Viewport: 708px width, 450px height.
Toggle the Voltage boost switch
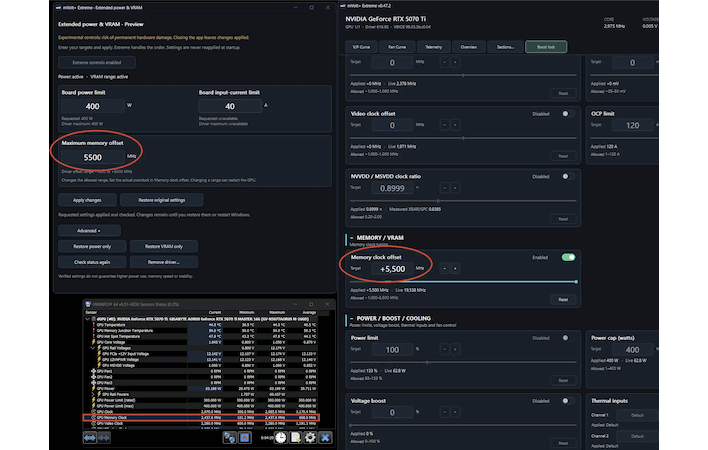tap(568, 401)
